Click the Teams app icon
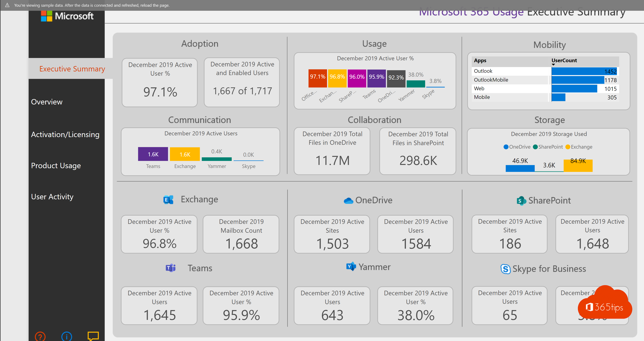Screen dimensions: 644x341 coord(171,268)
